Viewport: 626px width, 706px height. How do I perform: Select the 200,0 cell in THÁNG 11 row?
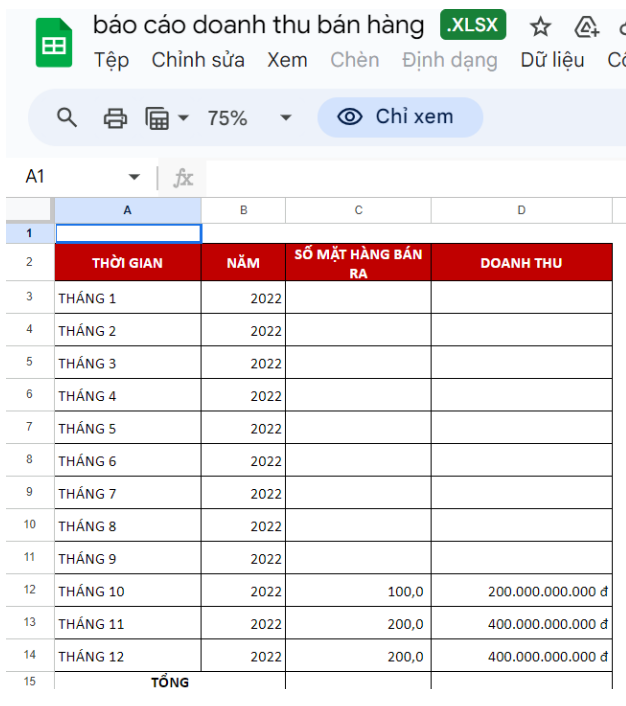pos(358,623)
